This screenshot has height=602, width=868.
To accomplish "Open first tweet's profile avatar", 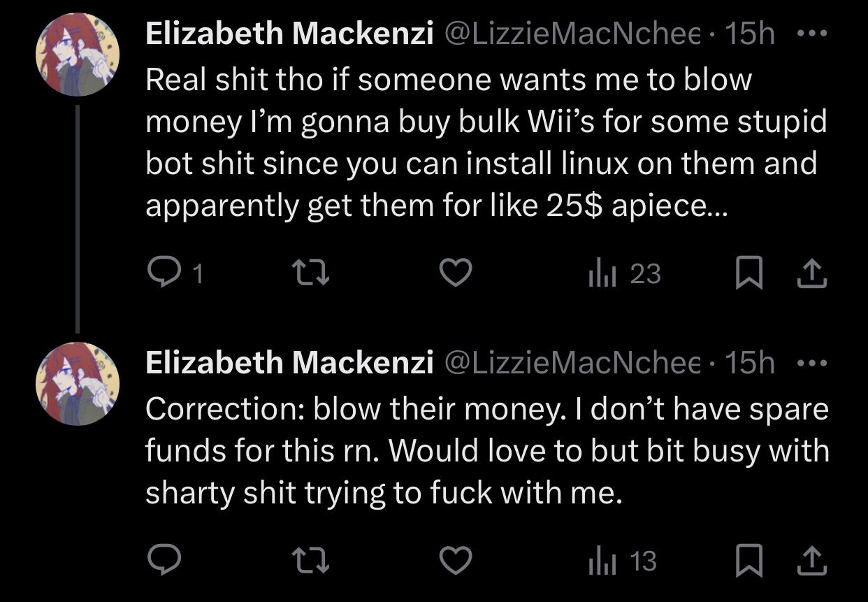I will click(78, 54).
